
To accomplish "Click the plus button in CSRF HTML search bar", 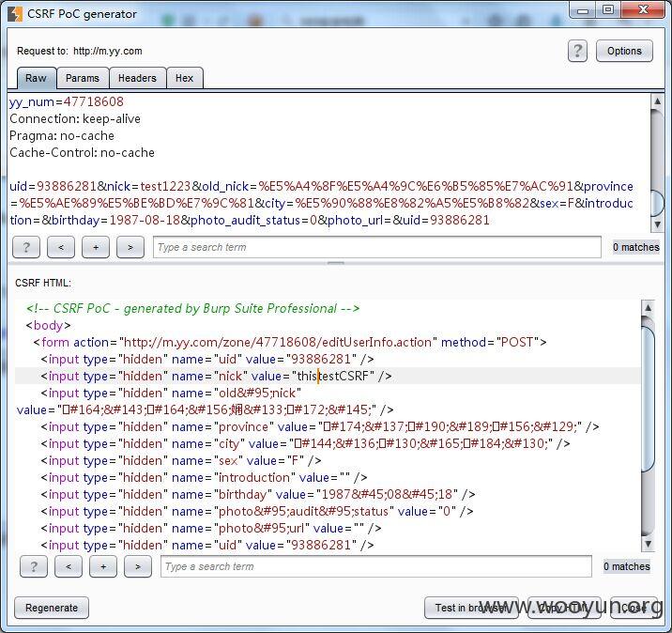I will pos(103,566).
